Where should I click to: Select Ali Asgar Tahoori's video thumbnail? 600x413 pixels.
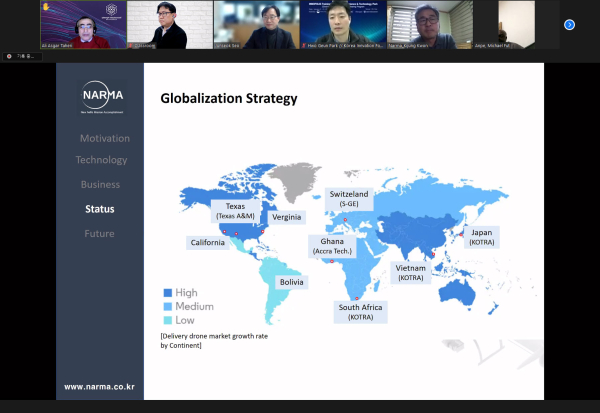(x=83, y=24)
